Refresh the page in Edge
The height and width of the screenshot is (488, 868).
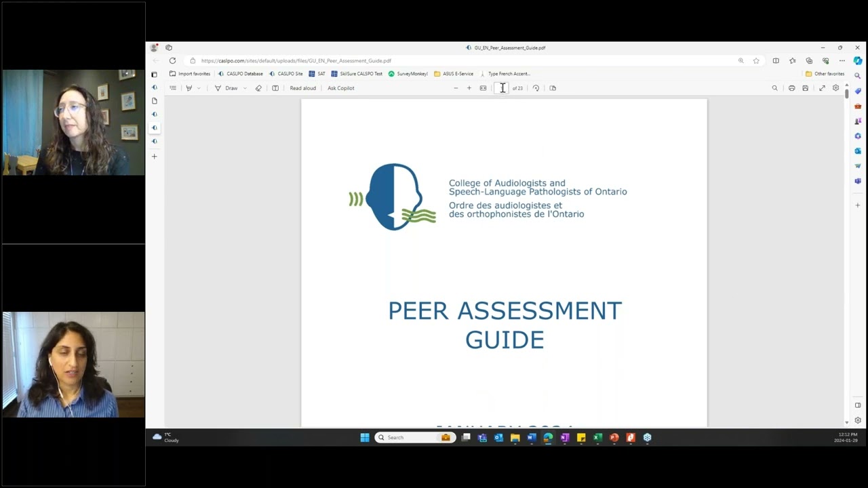coord(172,60)
